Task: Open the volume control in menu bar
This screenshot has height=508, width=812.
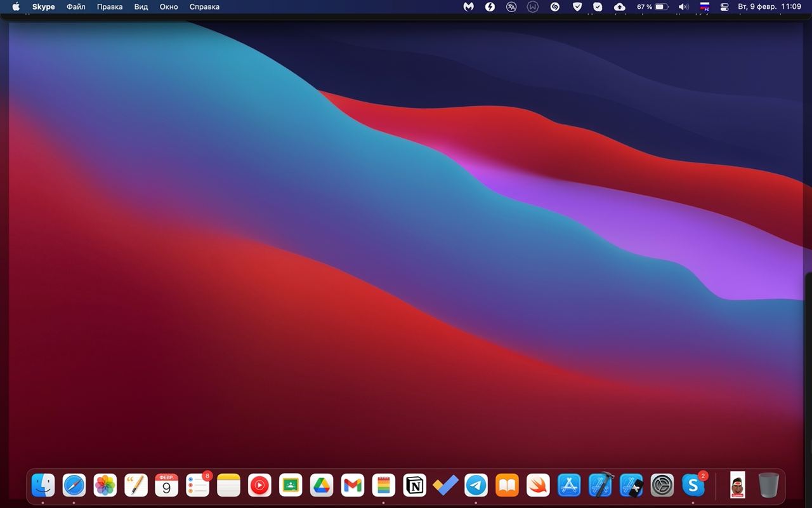Action: pos(683,6)
